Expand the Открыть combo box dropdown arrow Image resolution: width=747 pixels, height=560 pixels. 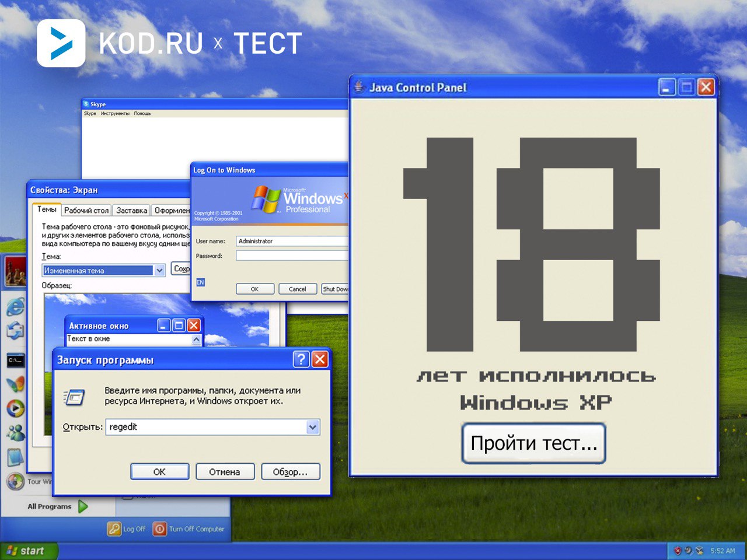(313, 427)
